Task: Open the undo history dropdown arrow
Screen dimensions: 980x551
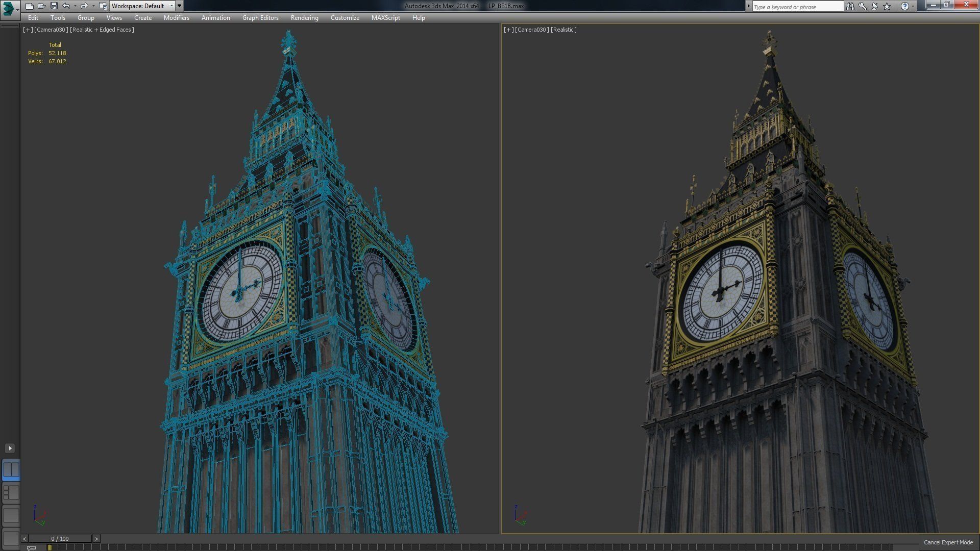Action: tap(75, 6)
